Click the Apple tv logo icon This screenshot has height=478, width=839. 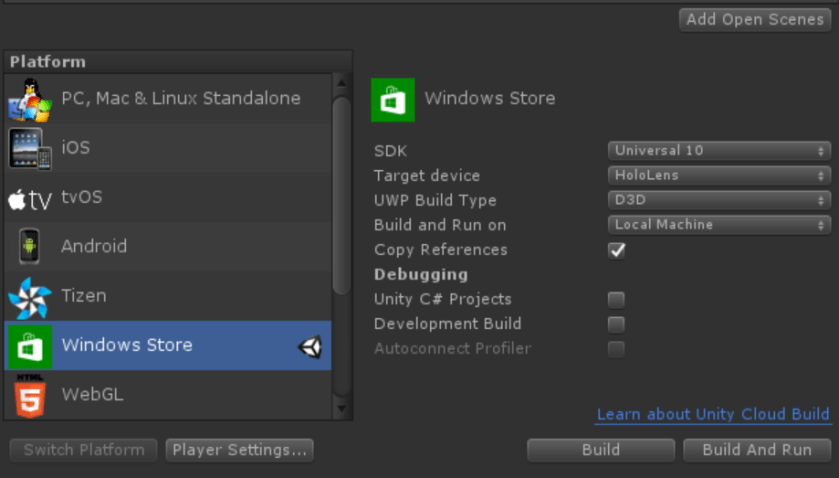[x=30, y=200]
